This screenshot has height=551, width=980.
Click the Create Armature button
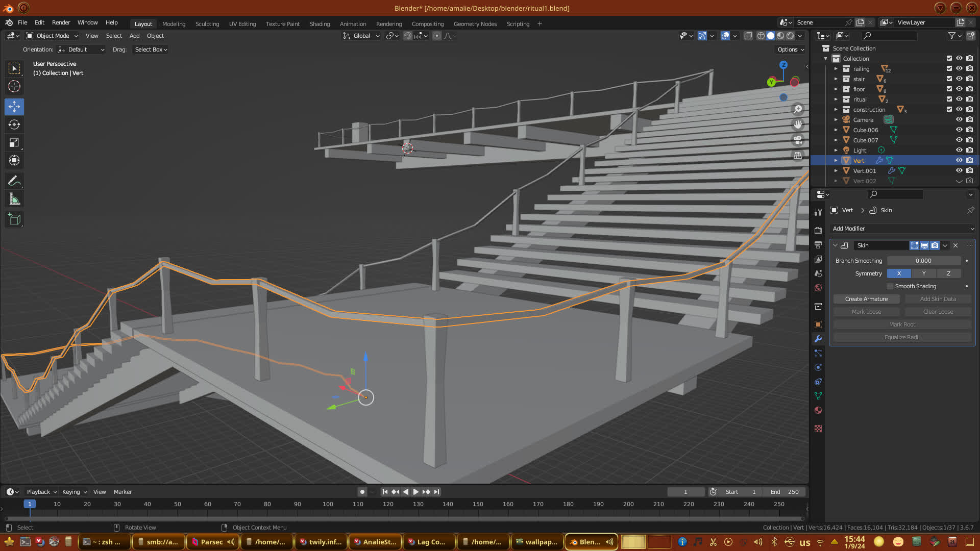pyautogui.click(x=866, y=299)
